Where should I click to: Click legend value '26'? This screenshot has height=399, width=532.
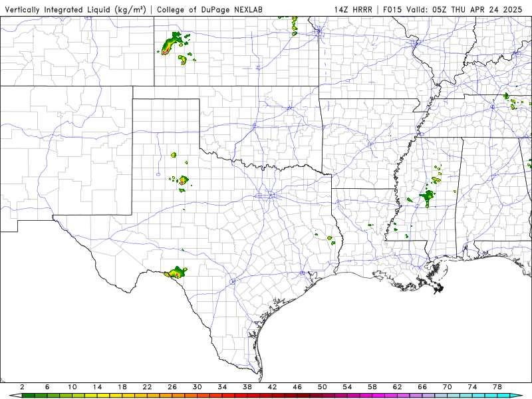point(172,387)
